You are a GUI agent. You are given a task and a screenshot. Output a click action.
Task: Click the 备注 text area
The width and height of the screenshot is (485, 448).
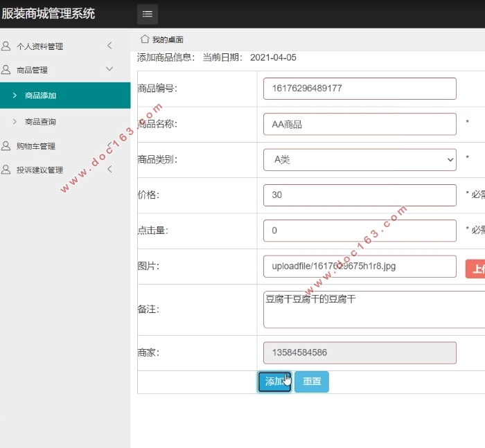pyautogui.click(x=374, y=310)
